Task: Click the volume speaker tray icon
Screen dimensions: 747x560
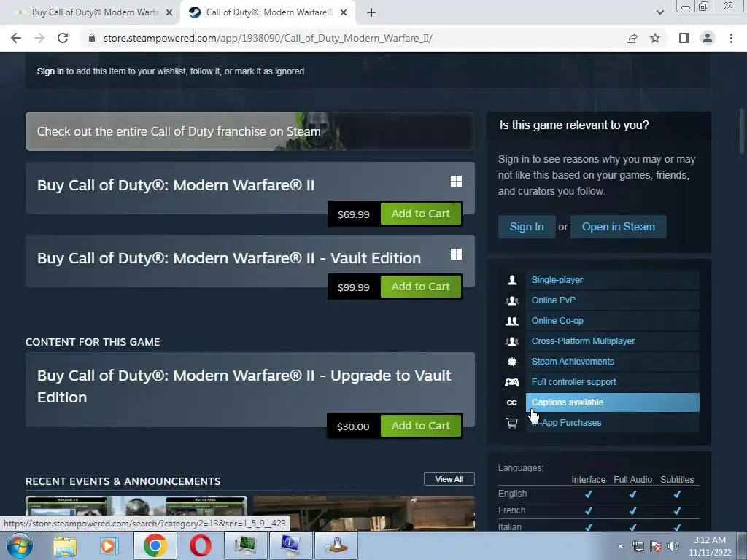Action: click(x=673, y=546)
